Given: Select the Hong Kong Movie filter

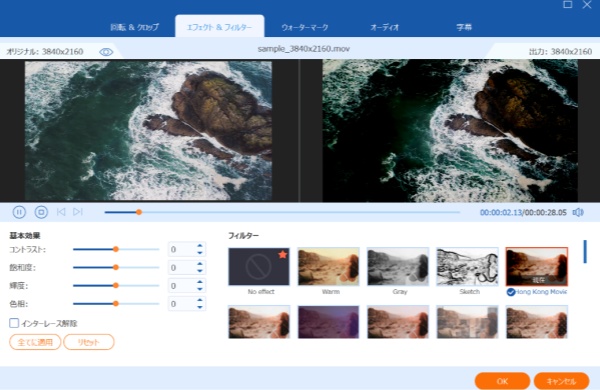Looking at the screenshot, I should coord(537,266).
